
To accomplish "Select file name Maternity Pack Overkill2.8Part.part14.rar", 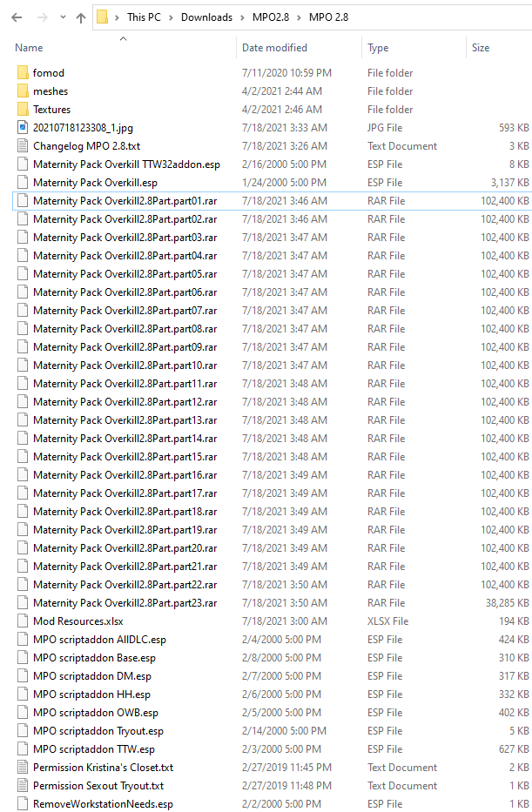I will click(x=125, y=439).
